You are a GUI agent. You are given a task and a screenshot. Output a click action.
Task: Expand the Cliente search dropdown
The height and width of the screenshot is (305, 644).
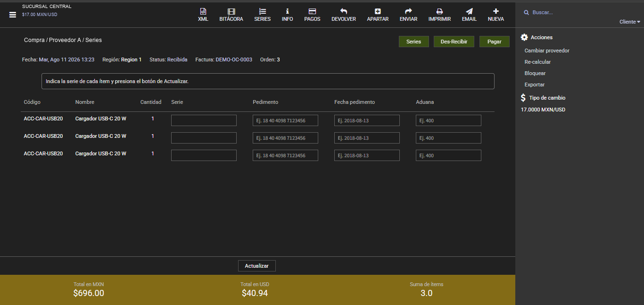tap(630, 22)
